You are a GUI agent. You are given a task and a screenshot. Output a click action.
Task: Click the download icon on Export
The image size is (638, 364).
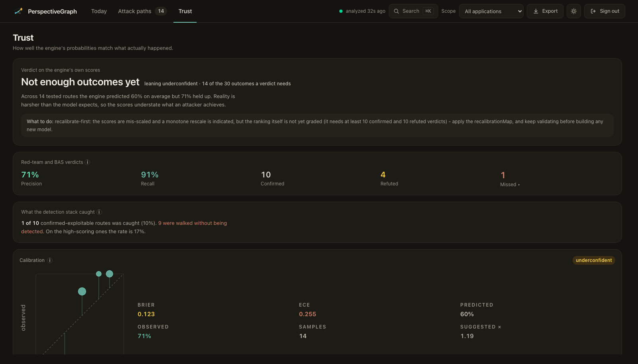(x=536, y=11)
